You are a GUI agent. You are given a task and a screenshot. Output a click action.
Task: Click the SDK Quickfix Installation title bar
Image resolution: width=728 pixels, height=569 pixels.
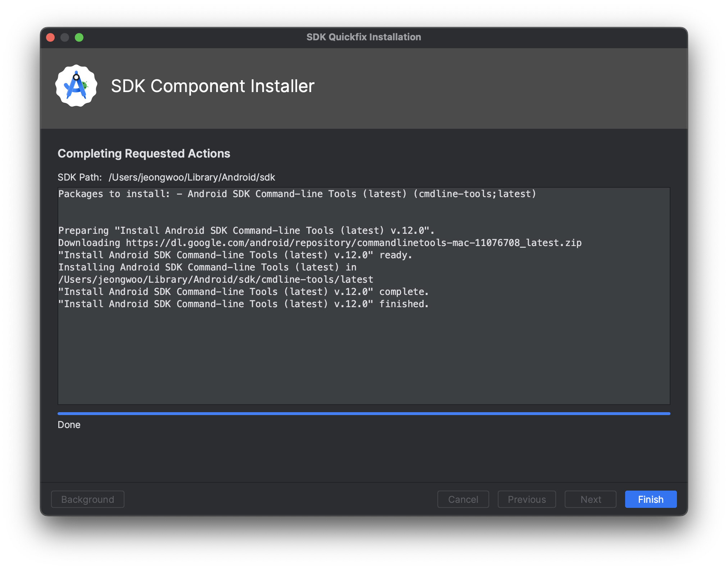[363, 37]
